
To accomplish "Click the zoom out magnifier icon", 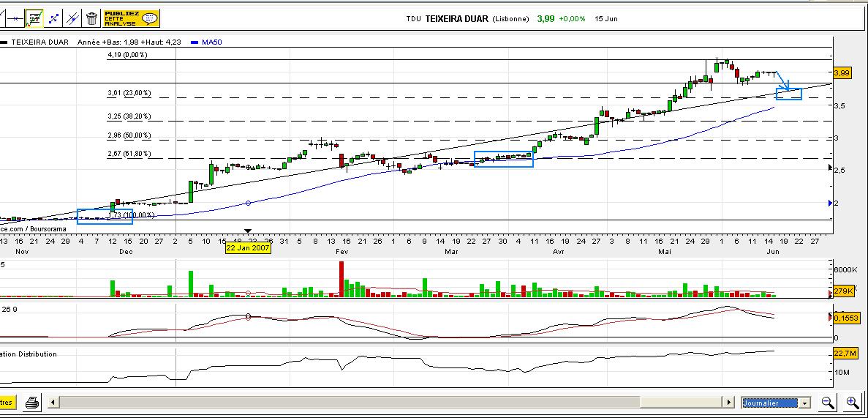I will pyautogui.click(x=828, y=403).
